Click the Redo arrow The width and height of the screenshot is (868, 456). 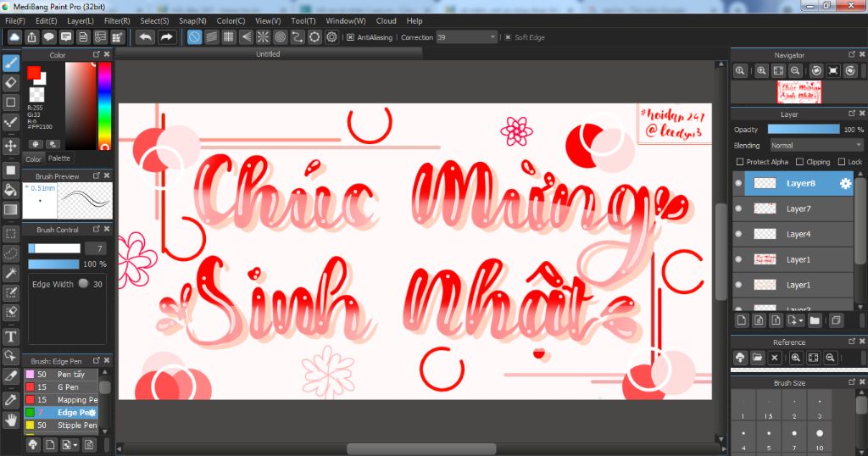[x=166, y=37]
